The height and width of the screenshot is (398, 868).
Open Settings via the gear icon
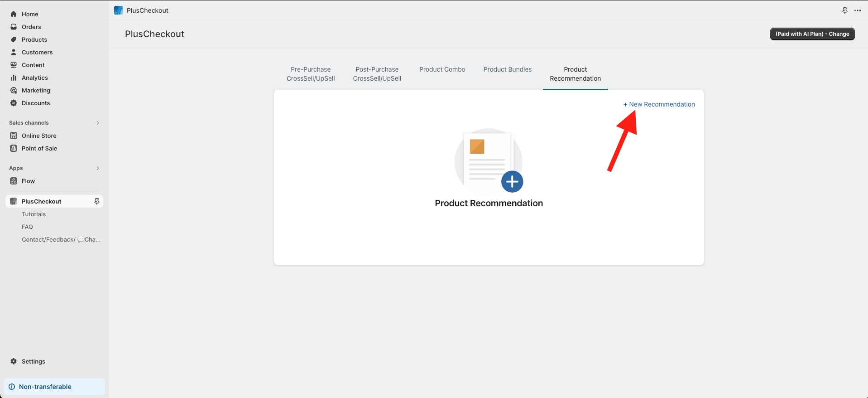(14, 361)
